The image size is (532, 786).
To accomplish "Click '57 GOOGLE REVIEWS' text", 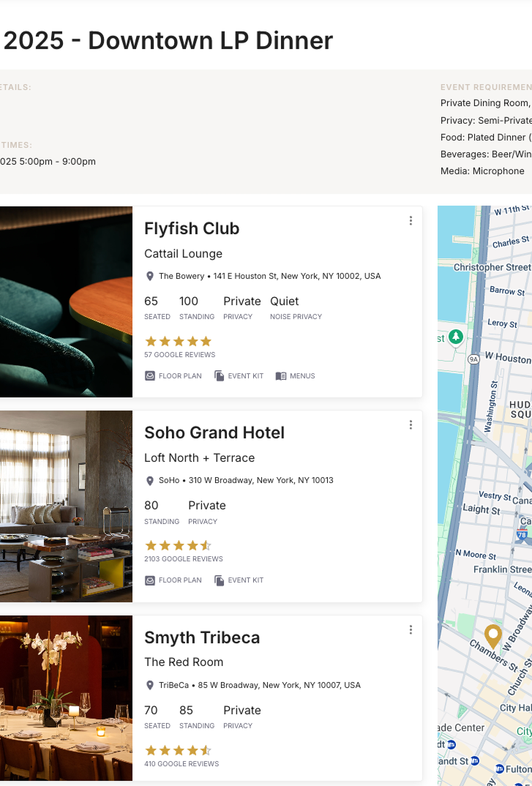I will (x=179, y=355).
